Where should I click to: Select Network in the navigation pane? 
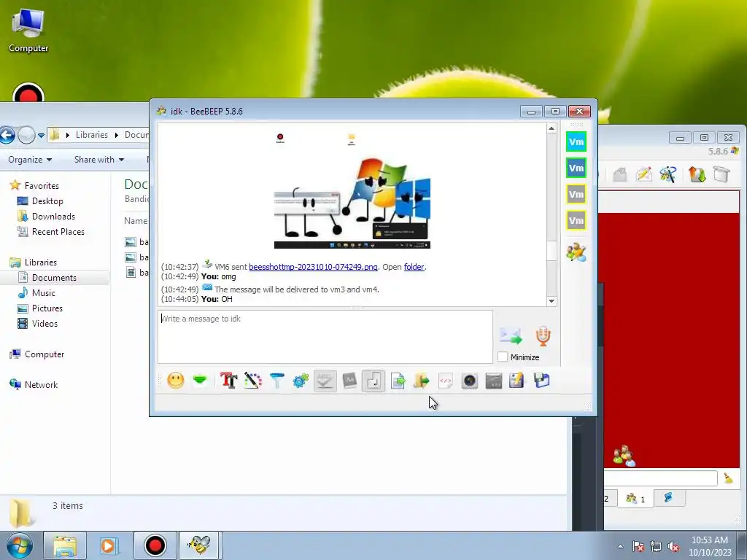(x=41, y=385)
